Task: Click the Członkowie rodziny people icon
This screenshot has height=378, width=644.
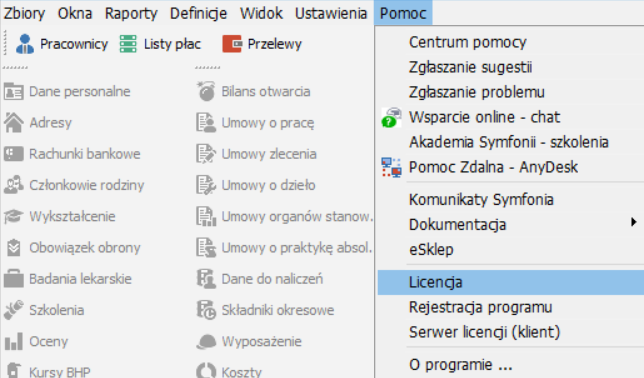Action: [14, 185]
